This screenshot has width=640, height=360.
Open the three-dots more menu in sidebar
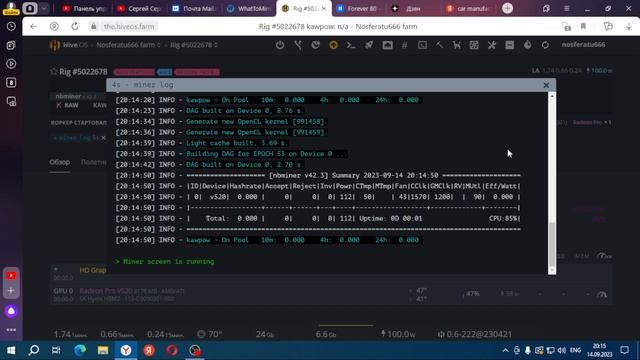(11, 329)
